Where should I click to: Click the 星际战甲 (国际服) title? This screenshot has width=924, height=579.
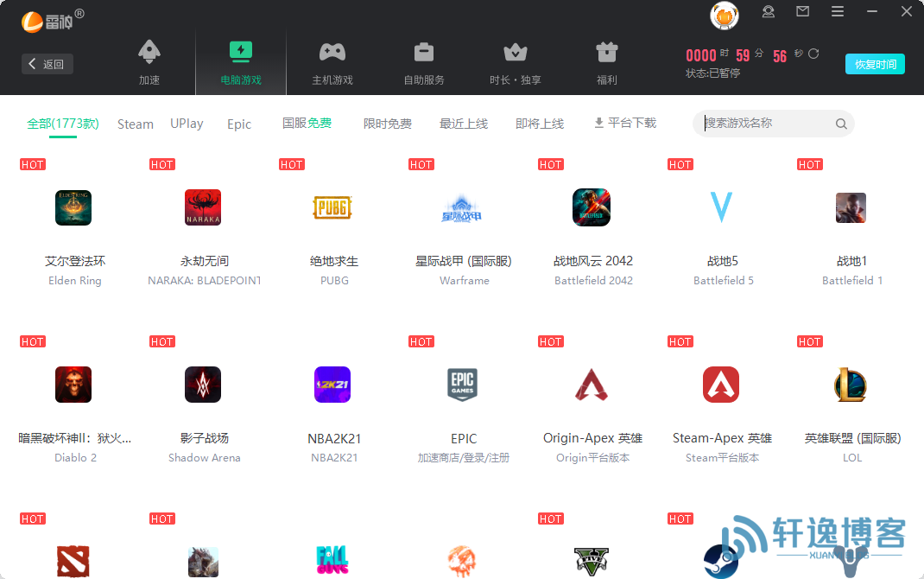[464, 261]
